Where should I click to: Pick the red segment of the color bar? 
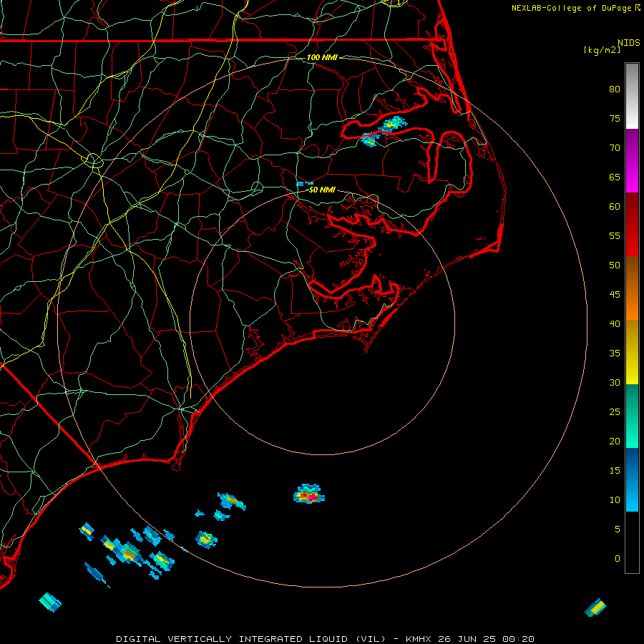(x=632, y=224)
